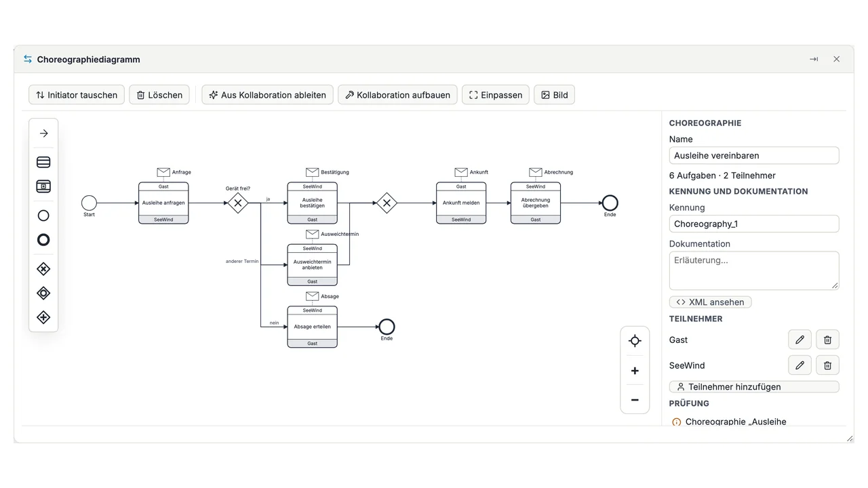
Task: Select the 'Ausweichtermin anbieten' choreography task
Action: tap(312, 265)
